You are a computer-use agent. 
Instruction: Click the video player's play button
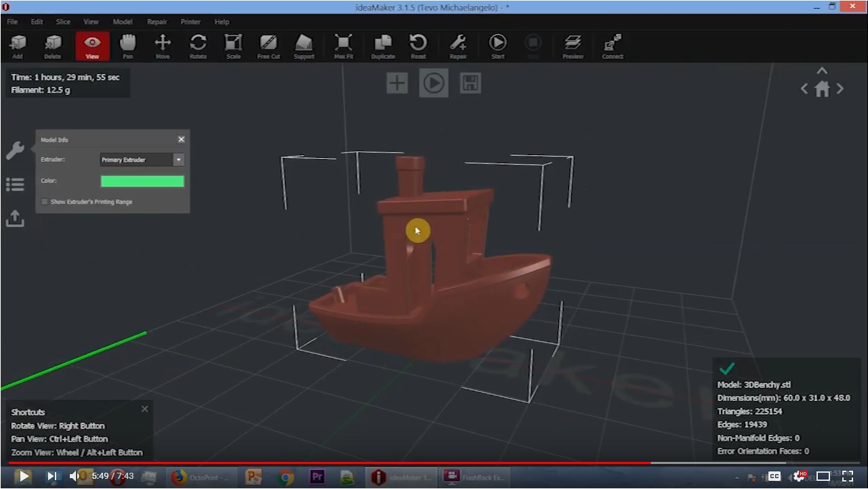24,476
